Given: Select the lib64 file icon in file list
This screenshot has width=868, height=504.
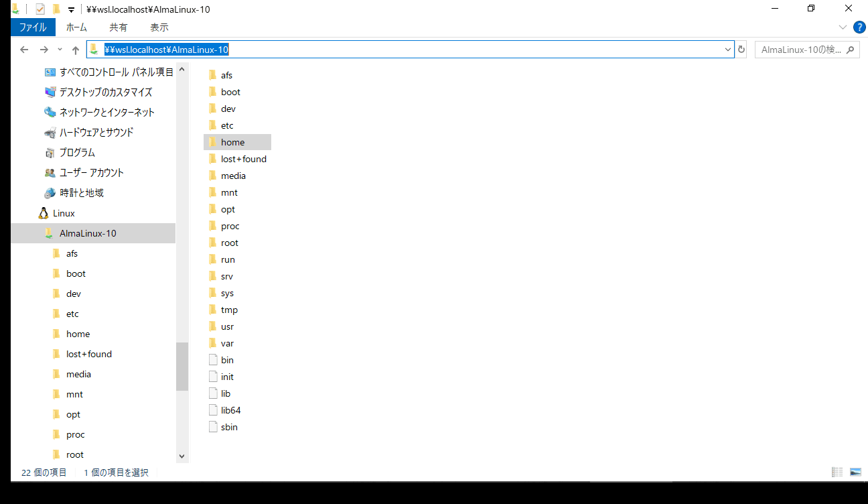Looking at the screenshot, I should (213, 410).
